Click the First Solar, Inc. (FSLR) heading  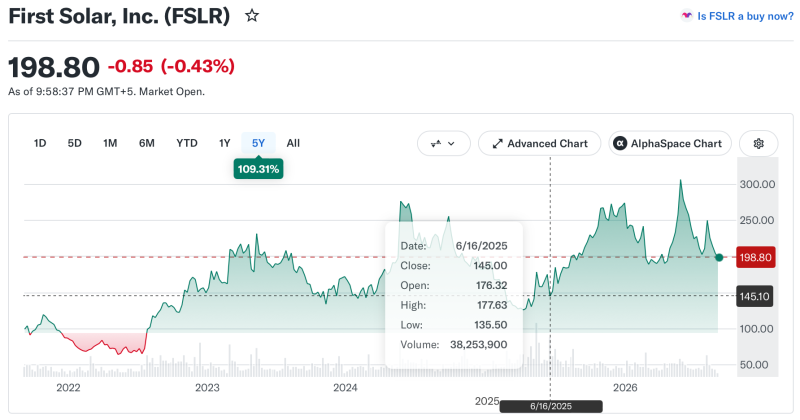[119, 16]
